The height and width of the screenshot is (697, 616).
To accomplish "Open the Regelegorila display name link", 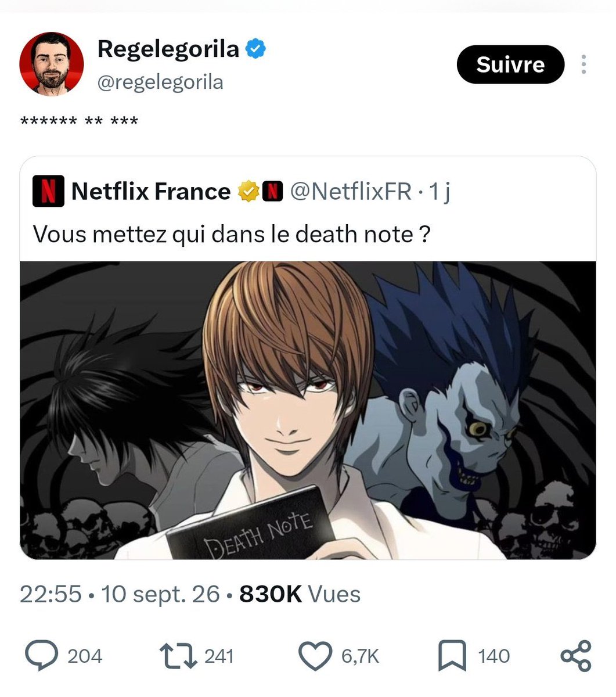I will pos(168,49).
